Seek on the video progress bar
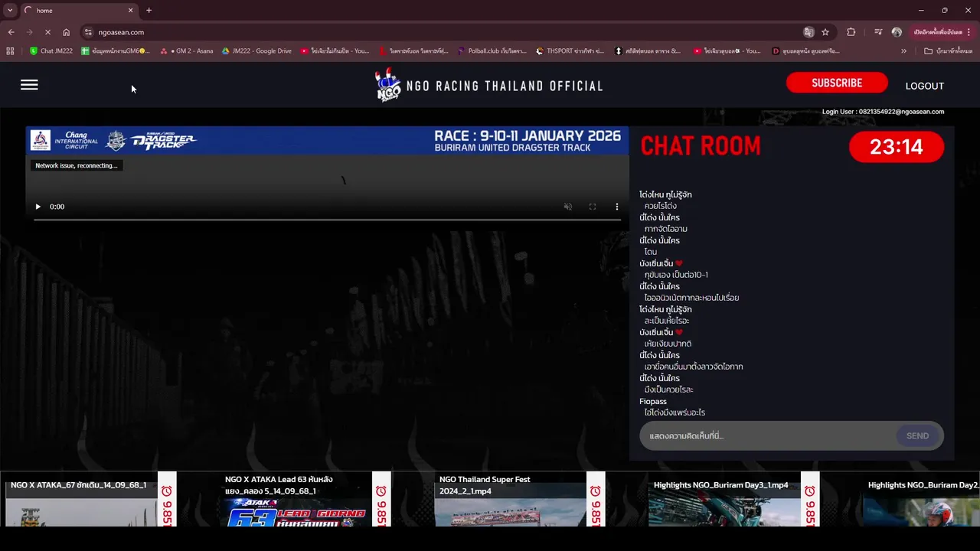Viewport: 980px width, 551px height. coord(327,220)
